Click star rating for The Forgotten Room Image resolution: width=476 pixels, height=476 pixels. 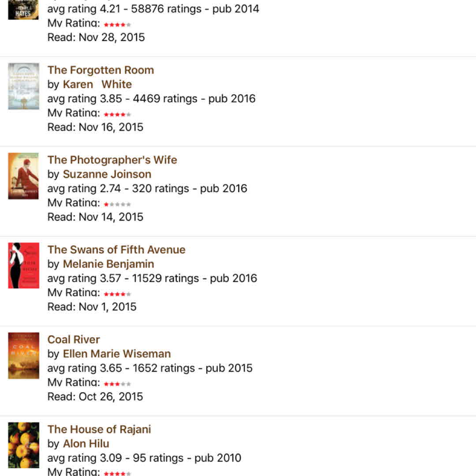pyautogui.click(x=117, y=115)
